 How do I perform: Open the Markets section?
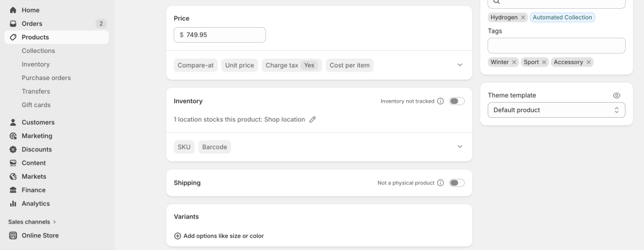57,176
